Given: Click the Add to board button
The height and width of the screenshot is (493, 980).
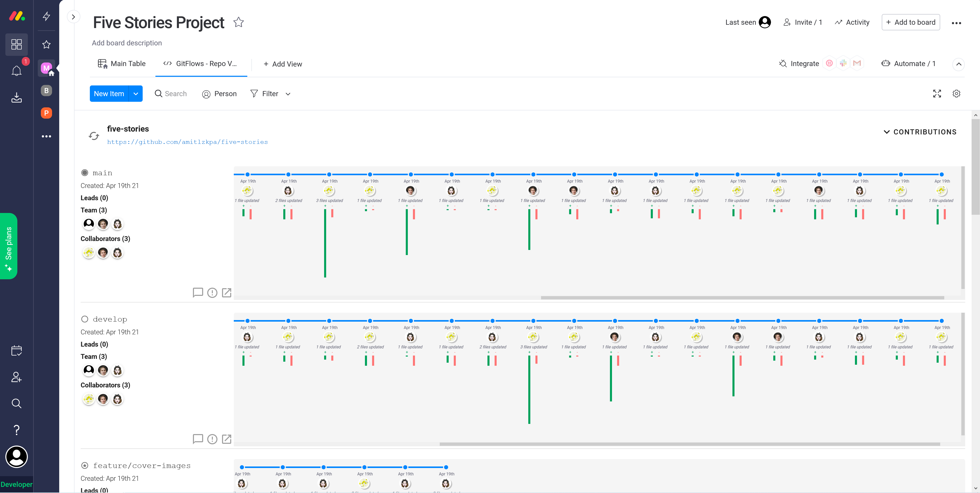Looking at the screenshot, I should coord(911,22).
